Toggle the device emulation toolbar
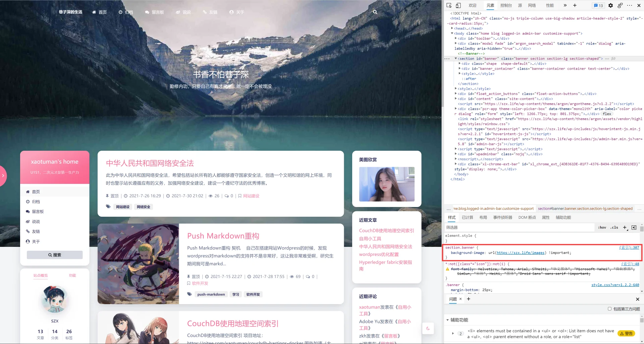Screen dimensions: 644x344 tap(458, 5)
